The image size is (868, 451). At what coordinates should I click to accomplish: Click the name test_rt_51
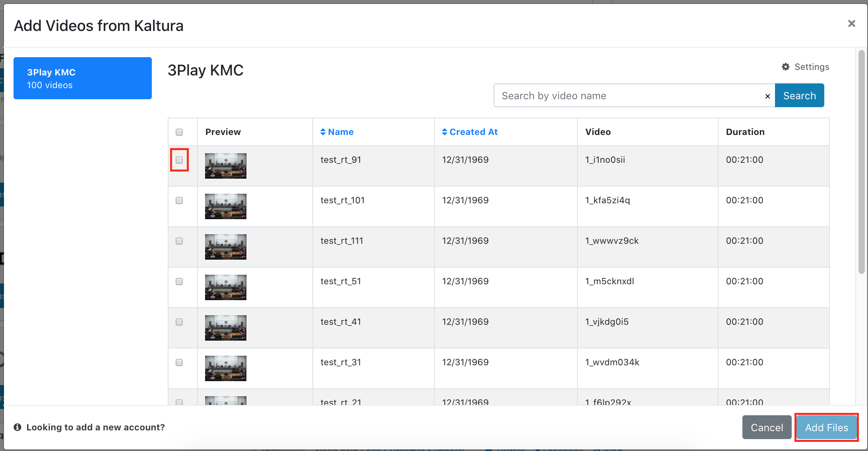341,281
